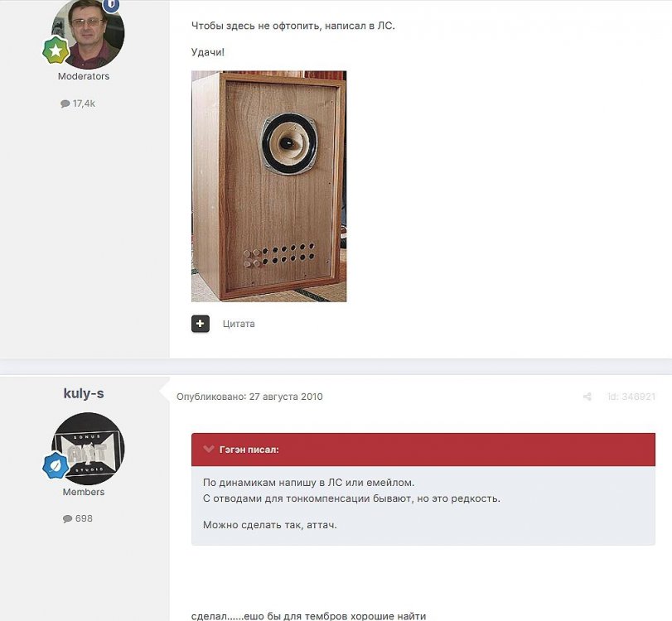
Task: Click the quoted text about тонкомпенсации
Action: point(351,498)
